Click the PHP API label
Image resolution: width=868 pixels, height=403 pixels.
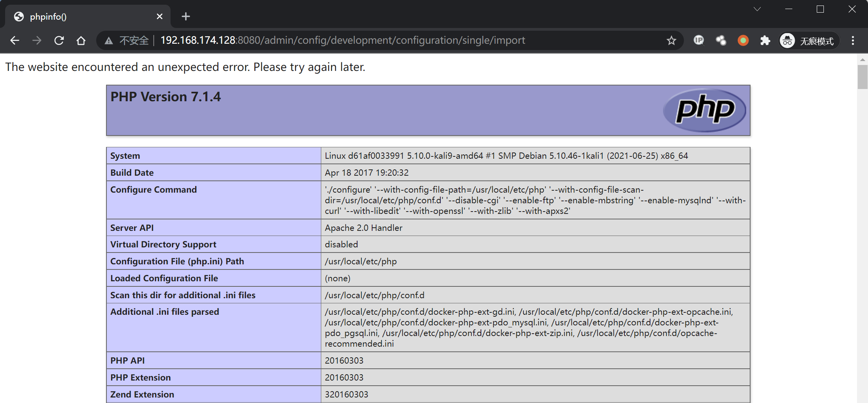[x=127, y=360]
